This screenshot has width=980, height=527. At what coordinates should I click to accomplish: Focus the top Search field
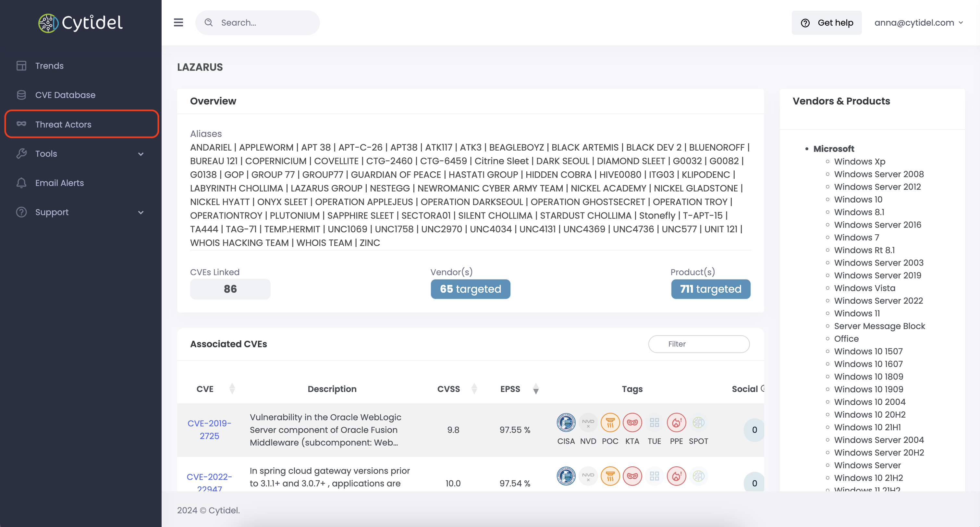(x=258, y=23)
